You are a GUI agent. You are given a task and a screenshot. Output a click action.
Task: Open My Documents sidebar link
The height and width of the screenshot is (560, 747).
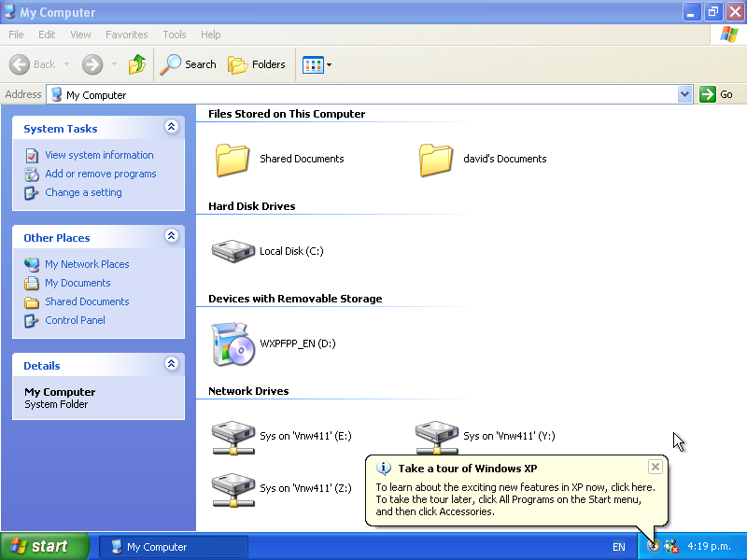(78, 283)
